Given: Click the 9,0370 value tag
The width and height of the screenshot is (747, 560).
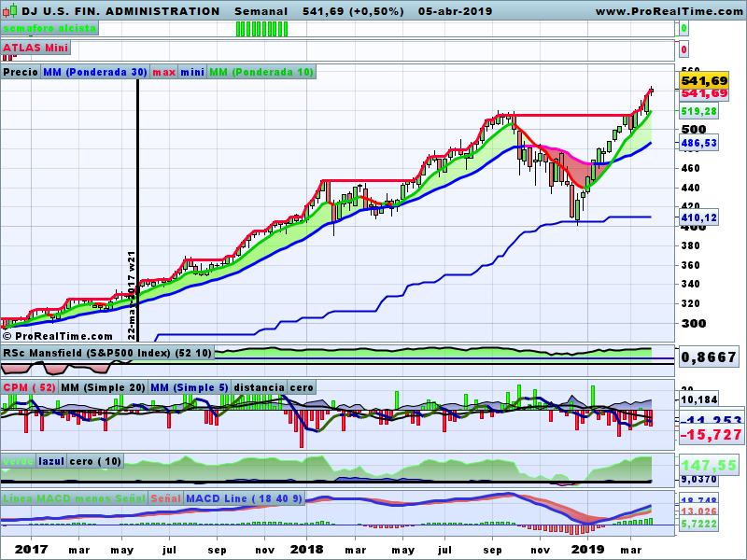Looking at the screenshot, I should [x=698, y=479].
